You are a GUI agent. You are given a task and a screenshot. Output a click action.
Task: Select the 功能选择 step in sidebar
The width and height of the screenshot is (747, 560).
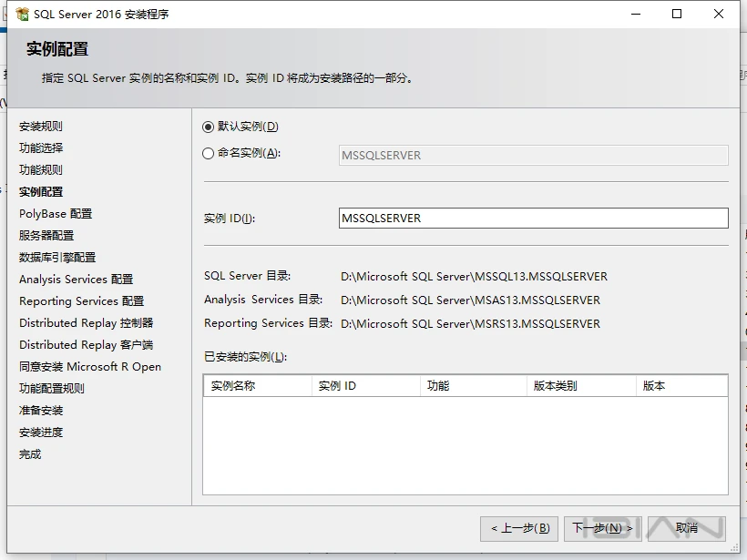tap(41, 148)
